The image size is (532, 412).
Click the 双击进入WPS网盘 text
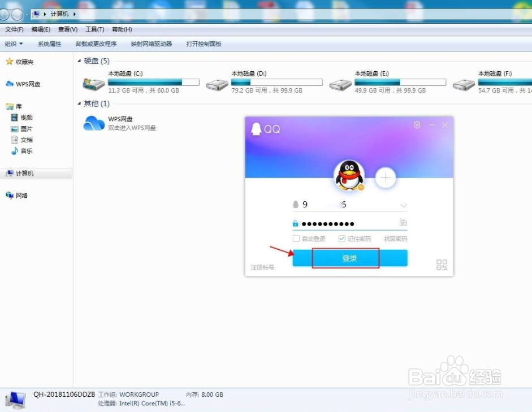click(132, 128)
